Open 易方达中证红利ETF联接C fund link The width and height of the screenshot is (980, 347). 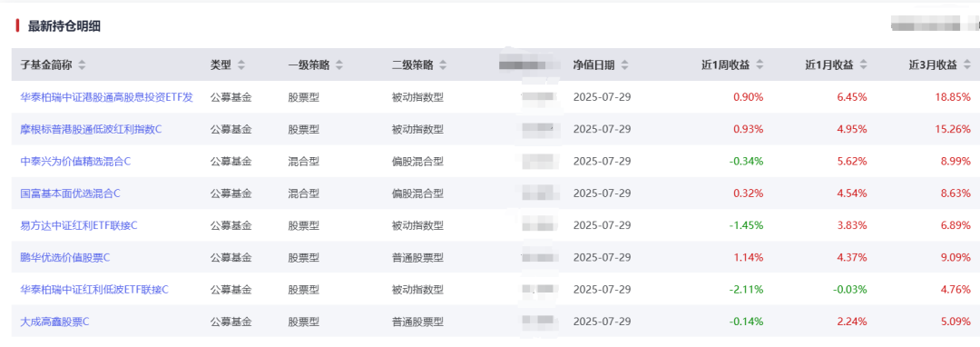(x=79, y=225)
